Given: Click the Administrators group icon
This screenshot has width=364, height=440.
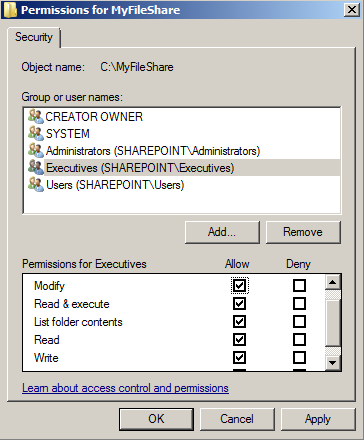Looking at the screenshot, I should tap(36, 150).
